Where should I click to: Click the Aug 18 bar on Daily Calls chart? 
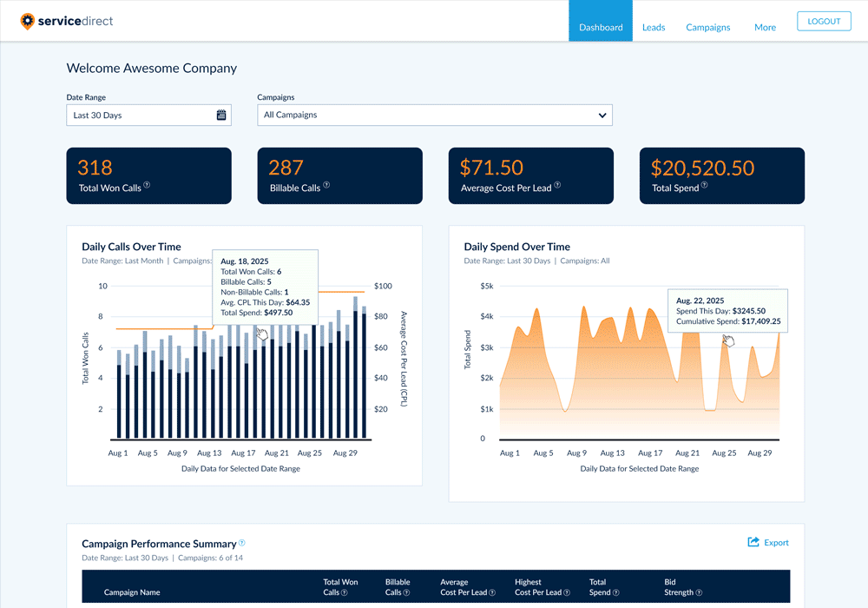point(262,334)
